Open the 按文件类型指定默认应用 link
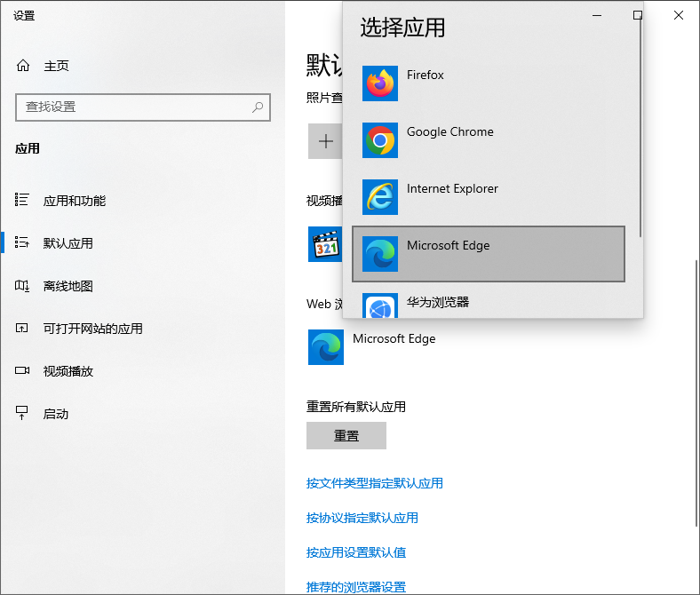This screenshot has width=700, height=595. (x=375, y=483)
